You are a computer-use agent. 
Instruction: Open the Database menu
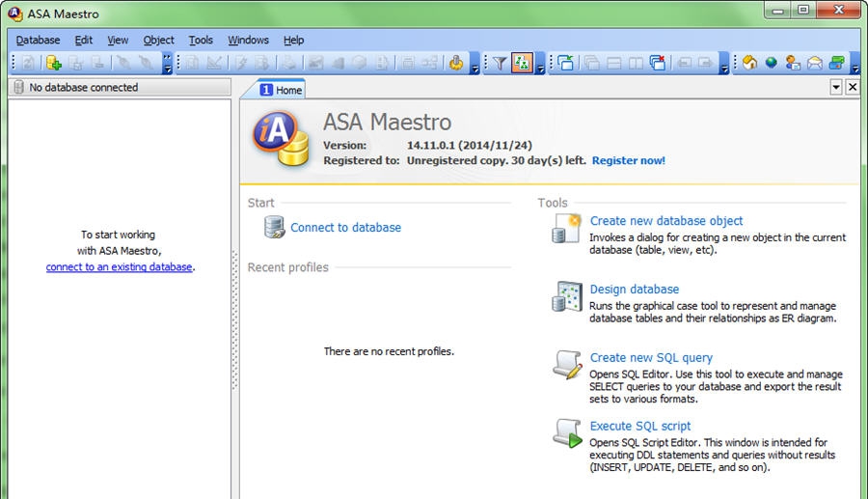pyautogui.click(x=38, y=41)
